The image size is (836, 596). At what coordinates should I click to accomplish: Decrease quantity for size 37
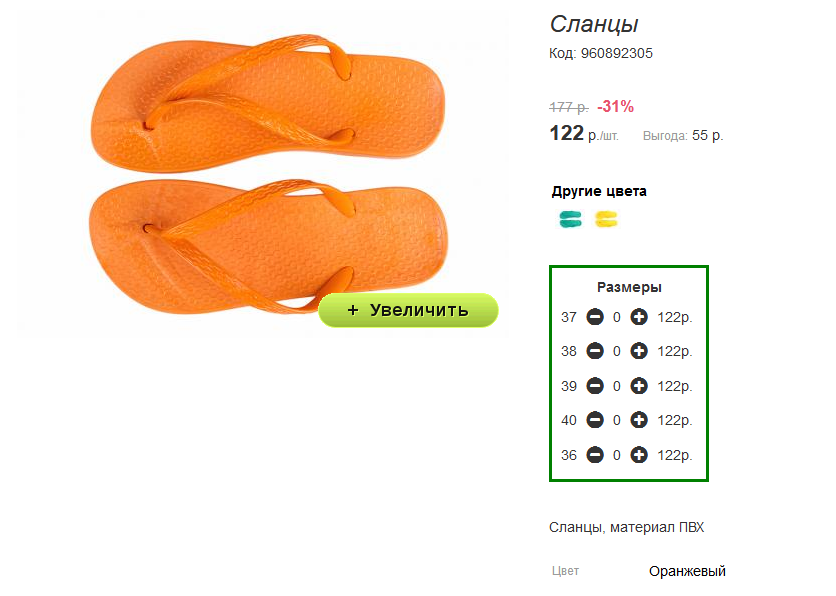[595, 317]
